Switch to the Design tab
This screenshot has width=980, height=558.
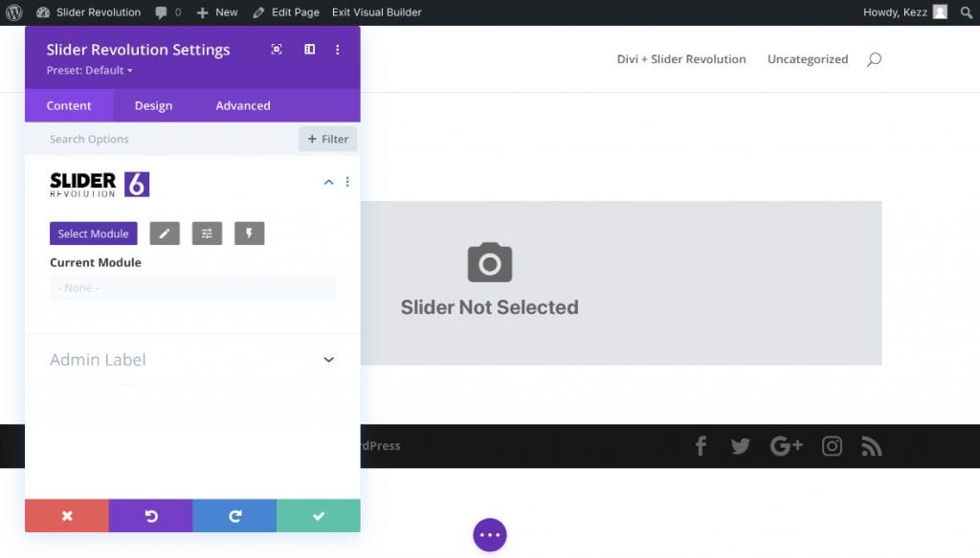tap(153, 105)
